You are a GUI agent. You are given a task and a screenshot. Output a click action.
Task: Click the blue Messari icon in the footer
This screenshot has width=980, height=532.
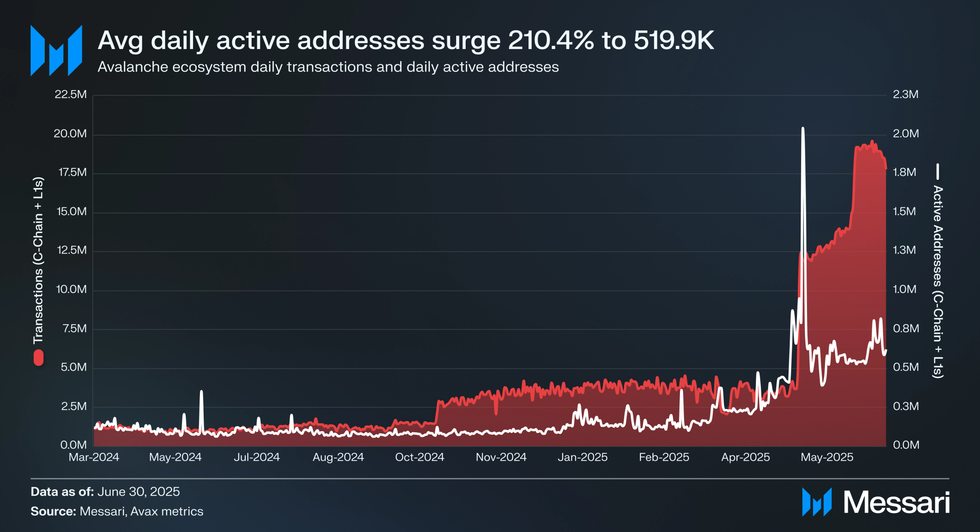point(817,502)
